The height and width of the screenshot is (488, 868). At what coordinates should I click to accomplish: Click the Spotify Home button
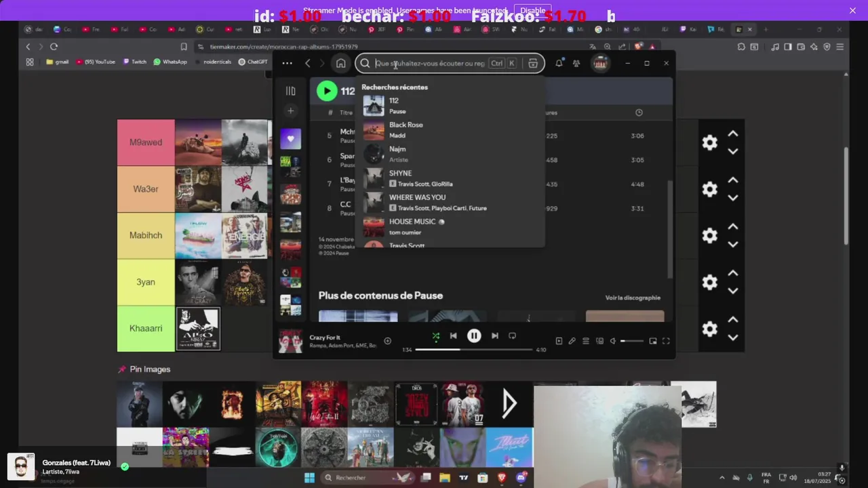340,63
